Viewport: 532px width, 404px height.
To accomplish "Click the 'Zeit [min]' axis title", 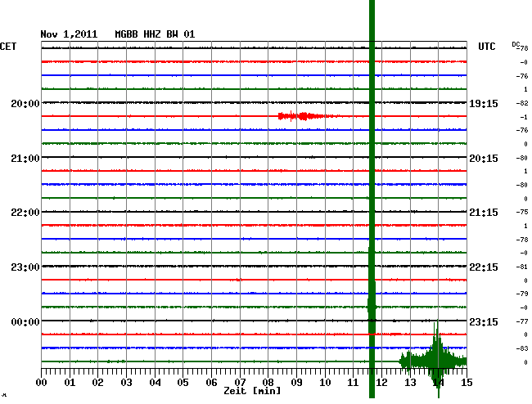I will tap(252, 391).
